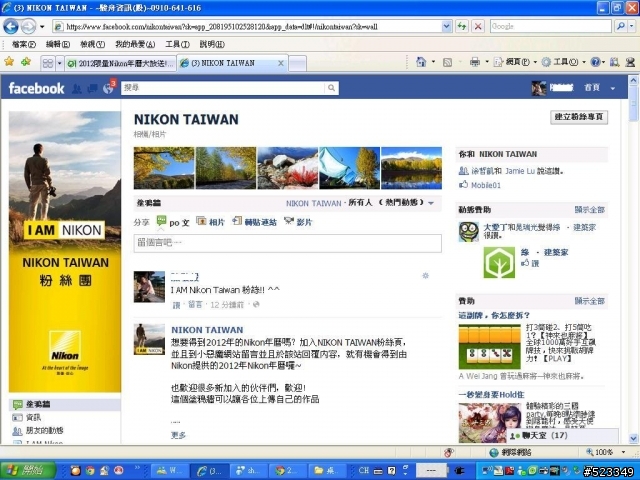Open Facebook friend requests icon

[x=76, y=89]
